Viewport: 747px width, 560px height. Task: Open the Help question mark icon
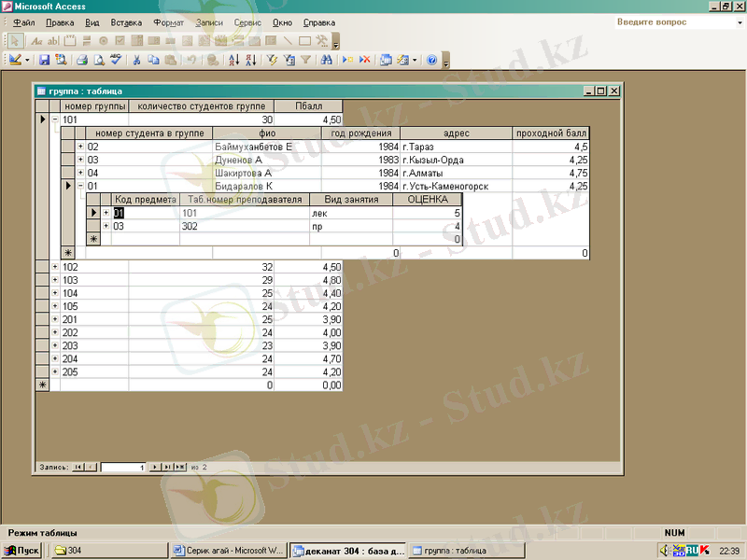click(x=431, y=60)
